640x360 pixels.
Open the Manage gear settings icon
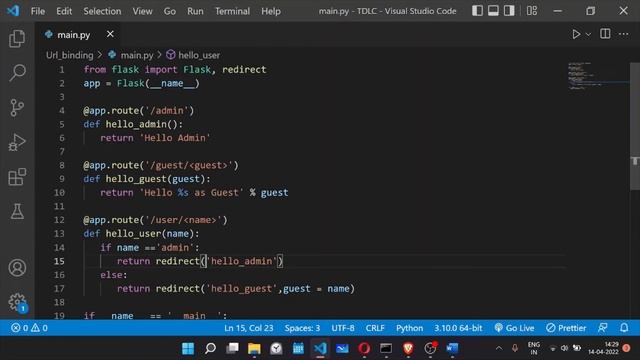click(17, 302)
